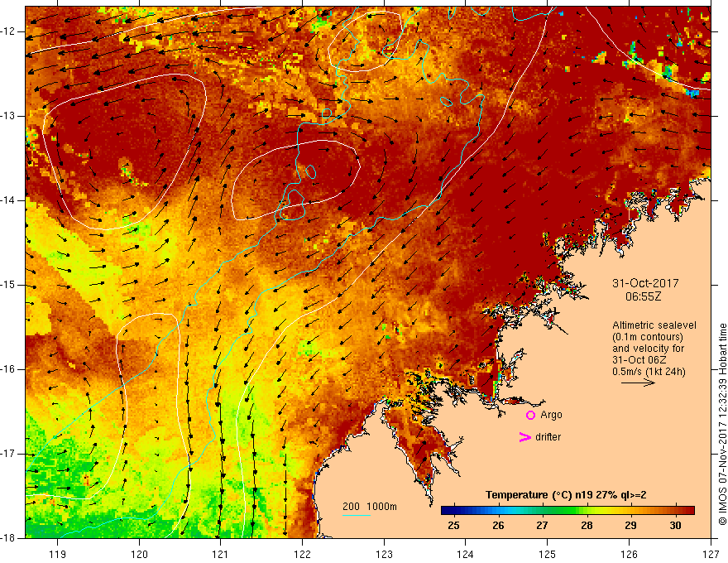728x563 pixels.
Task: Click the 'and velocity for' text line
Action: (x=648, y=349)
